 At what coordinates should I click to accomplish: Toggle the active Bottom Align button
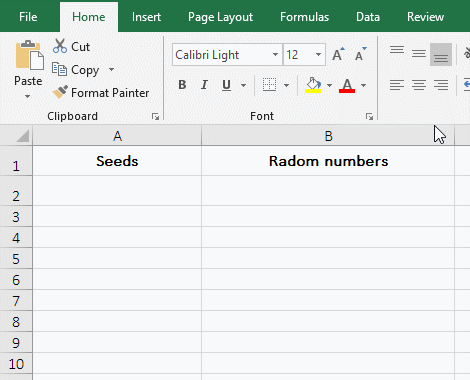click(441, 54)
